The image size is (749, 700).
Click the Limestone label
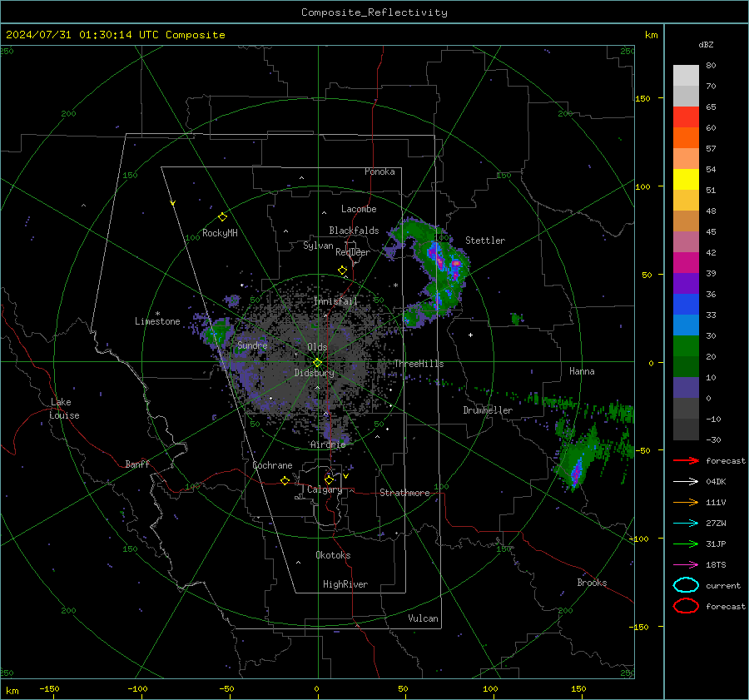click(x=157, y=321)
